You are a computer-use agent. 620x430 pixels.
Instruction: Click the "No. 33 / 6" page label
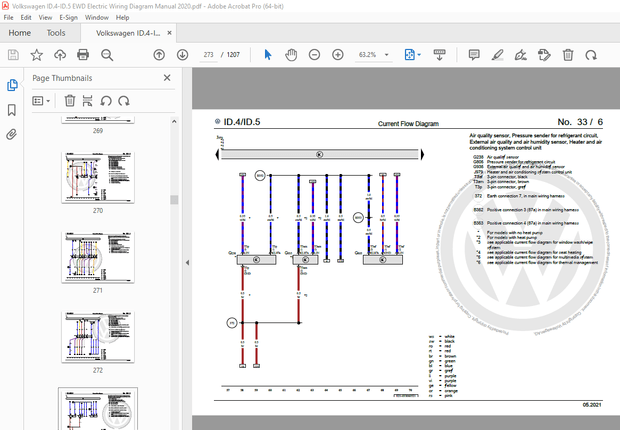tap(580, 122)
